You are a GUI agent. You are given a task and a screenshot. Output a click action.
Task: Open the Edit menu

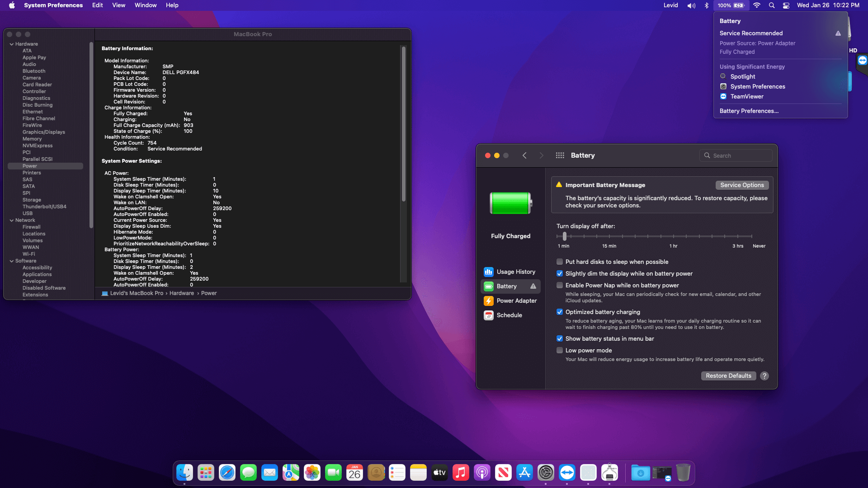point(97,5)
